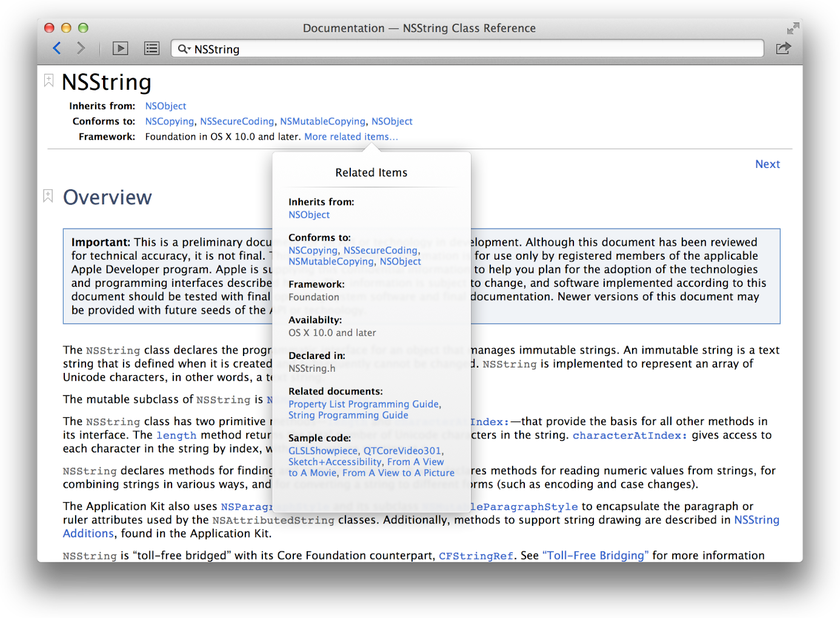Click the 'Related documents:' label in popover
Image resolution: width=840 pixels, height=618 pixels.
coord(336,392)
